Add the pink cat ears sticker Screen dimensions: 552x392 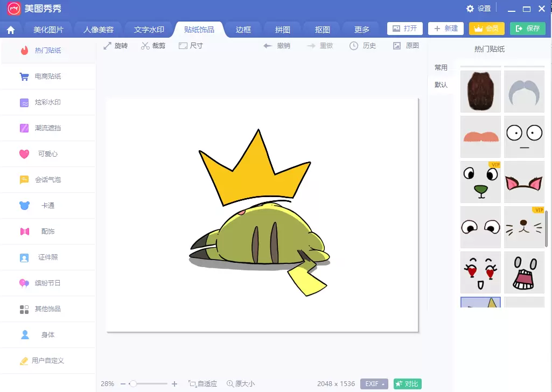click(524, 182)
